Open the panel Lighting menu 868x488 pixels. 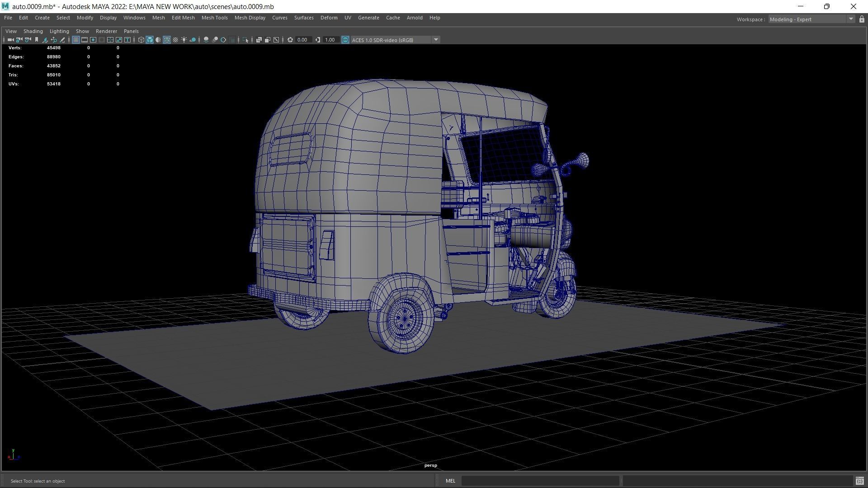tap(59, 31)
